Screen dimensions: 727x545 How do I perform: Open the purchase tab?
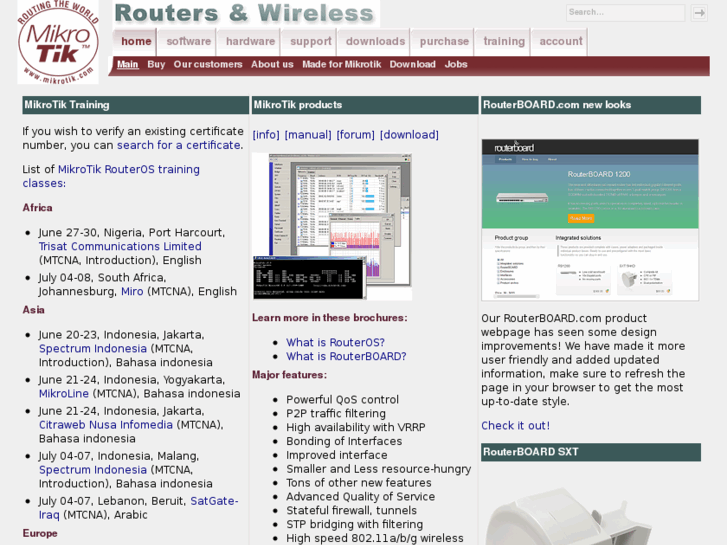pos(444,42)
